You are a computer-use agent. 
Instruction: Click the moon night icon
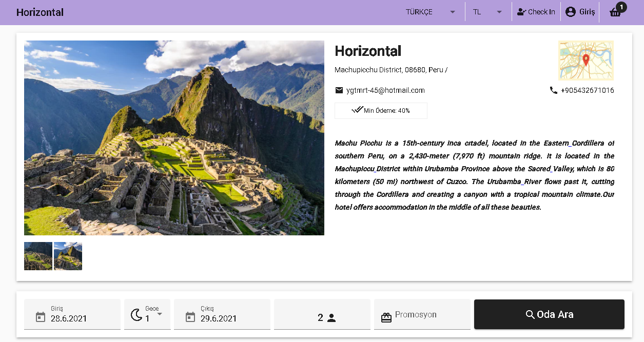click(136, 314)
